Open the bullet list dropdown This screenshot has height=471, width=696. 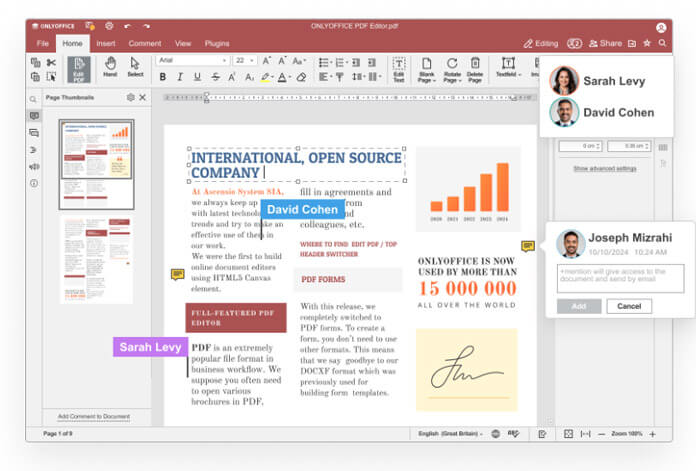pos(325,63)
